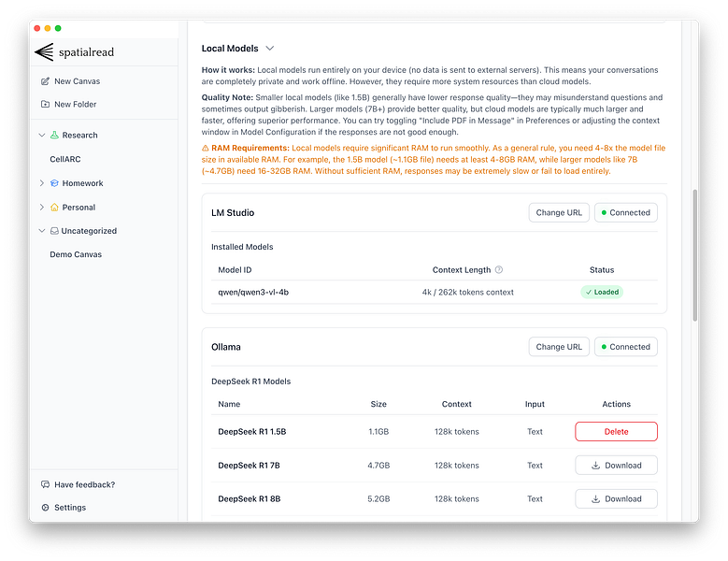Download the DeepSeek R1 8B model

point(616,498)
